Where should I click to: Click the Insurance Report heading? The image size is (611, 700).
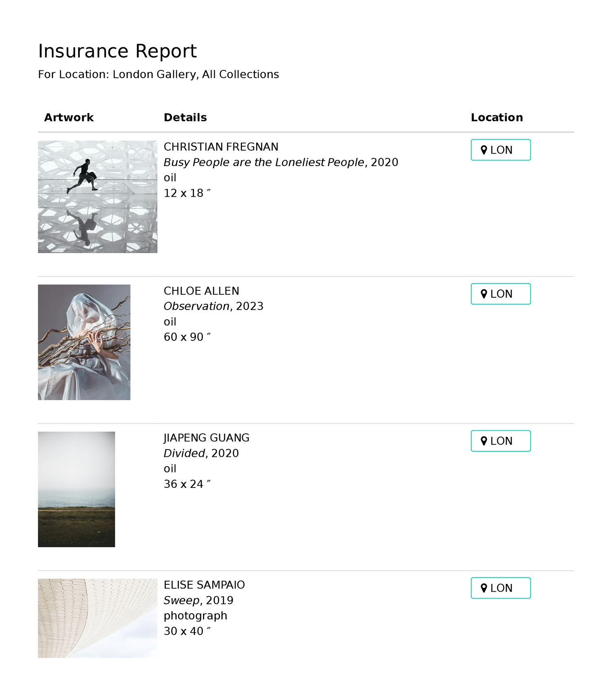(117, 51)
